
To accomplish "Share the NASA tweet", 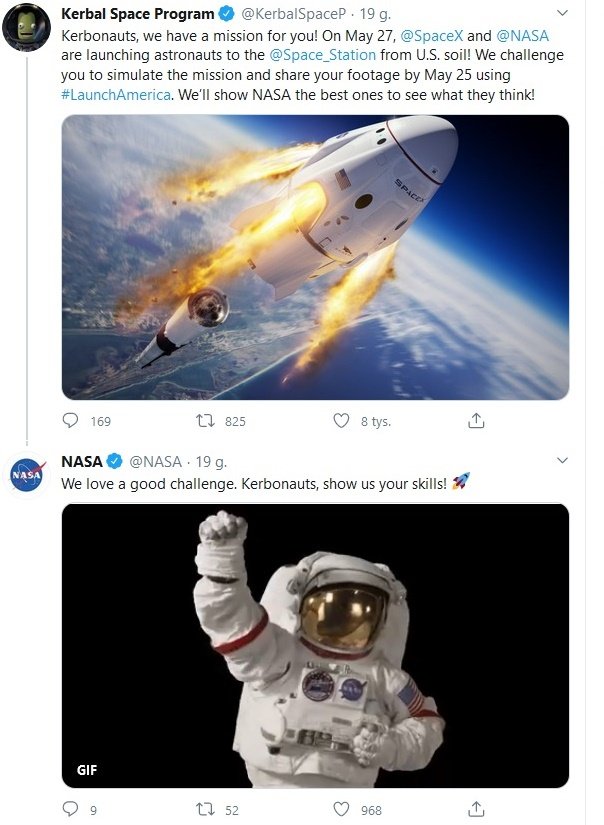I will click(x=477, y=809).
